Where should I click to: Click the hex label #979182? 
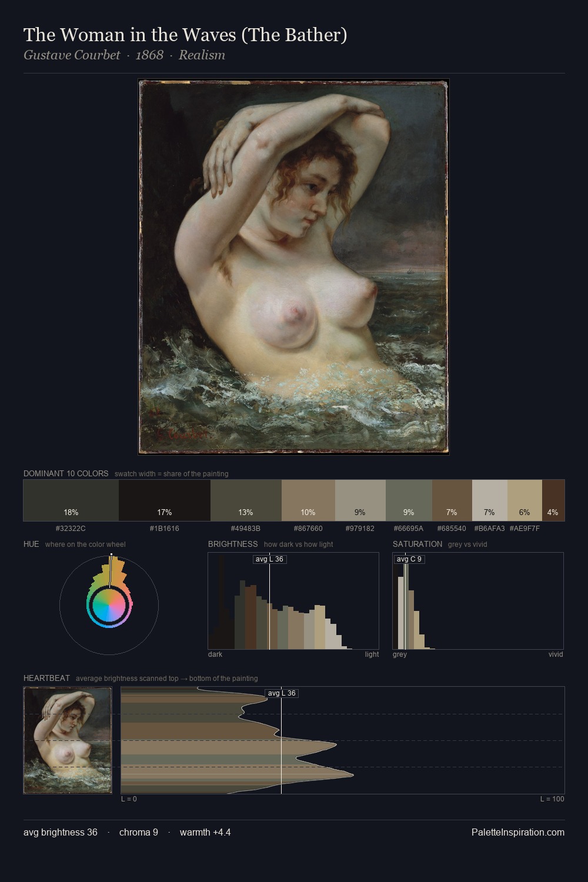[x=360, y=529]
